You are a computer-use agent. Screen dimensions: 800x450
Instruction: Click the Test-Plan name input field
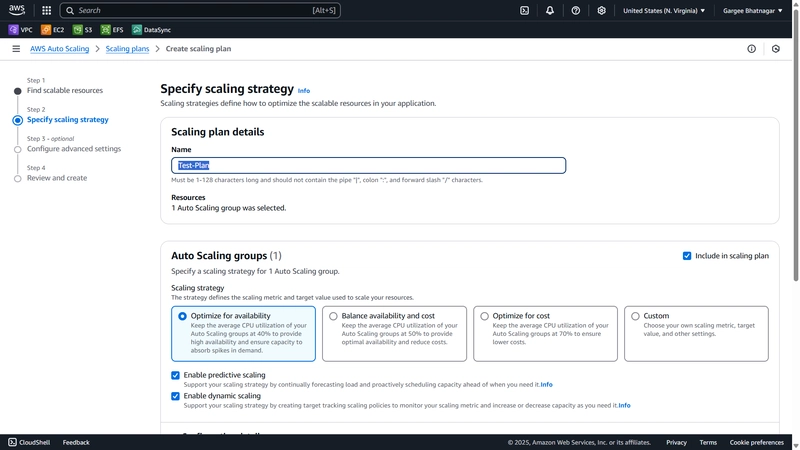click(x=368, y=165)
